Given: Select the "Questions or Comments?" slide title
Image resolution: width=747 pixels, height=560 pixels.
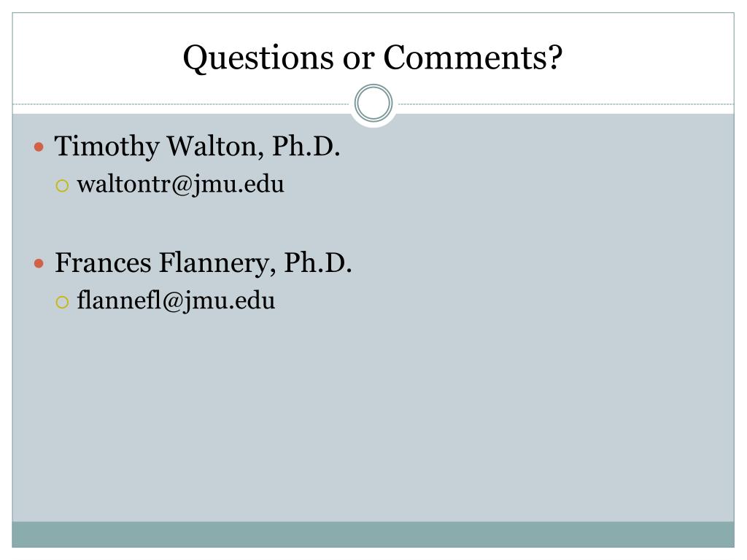Looking at the screenshot, I should coord(373,58).
